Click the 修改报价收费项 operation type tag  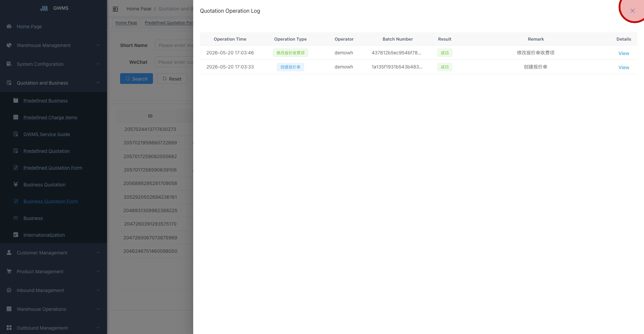pyautogui.click(x=290, y=53)
